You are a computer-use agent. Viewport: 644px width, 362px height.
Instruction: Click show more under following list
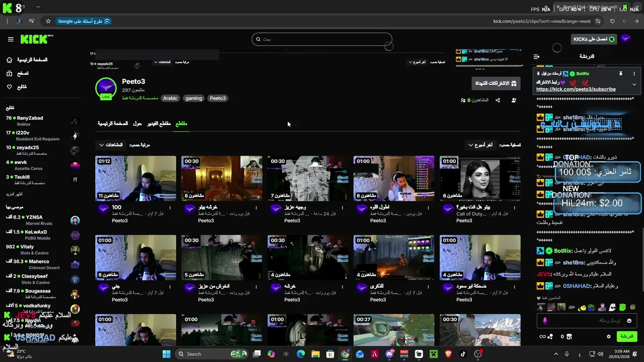point(14,194)
